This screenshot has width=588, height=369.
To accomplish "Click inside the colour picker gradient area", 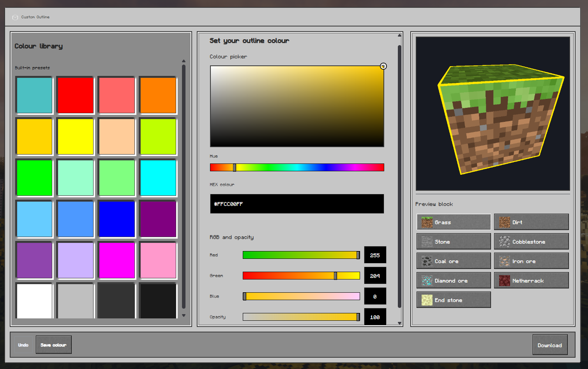I will 297,106.
